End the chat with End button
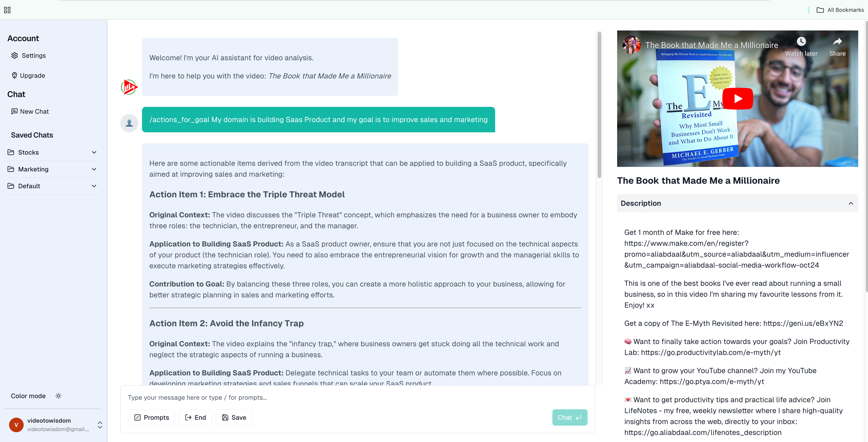 [195, 417]
